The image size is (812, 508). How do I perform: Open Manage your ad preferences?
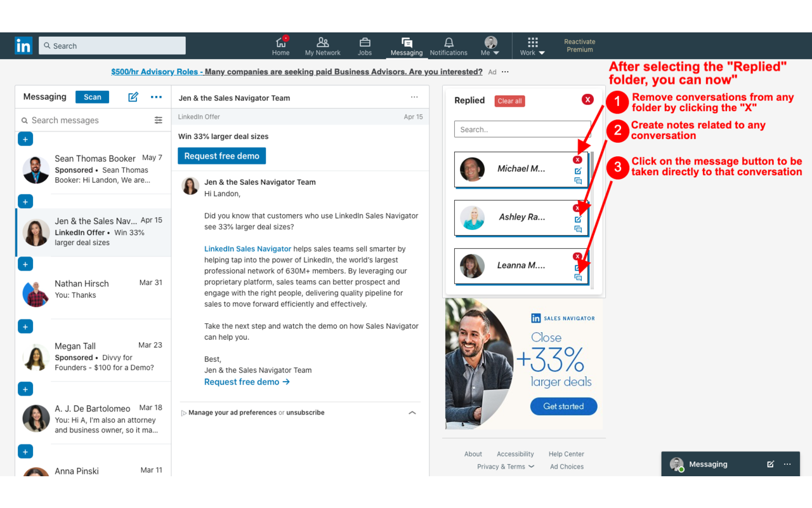pos(232,413)
